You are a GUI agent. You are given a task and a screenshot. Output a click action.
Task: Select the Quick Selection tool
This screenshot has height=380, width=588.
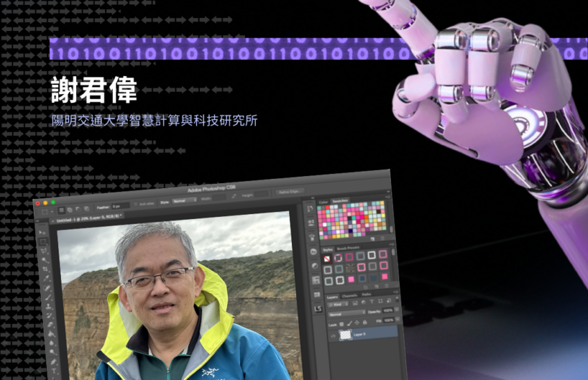point(45,260)
